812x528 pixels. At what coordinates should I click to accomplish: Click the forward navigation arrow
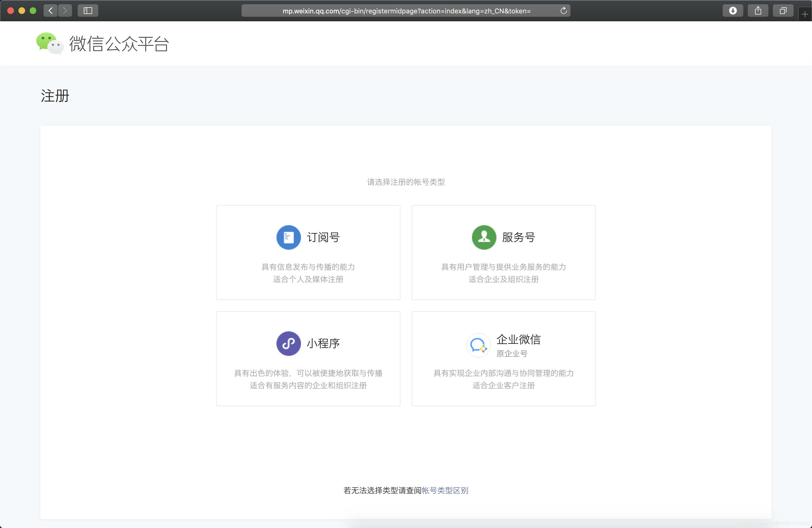[65, 10]
